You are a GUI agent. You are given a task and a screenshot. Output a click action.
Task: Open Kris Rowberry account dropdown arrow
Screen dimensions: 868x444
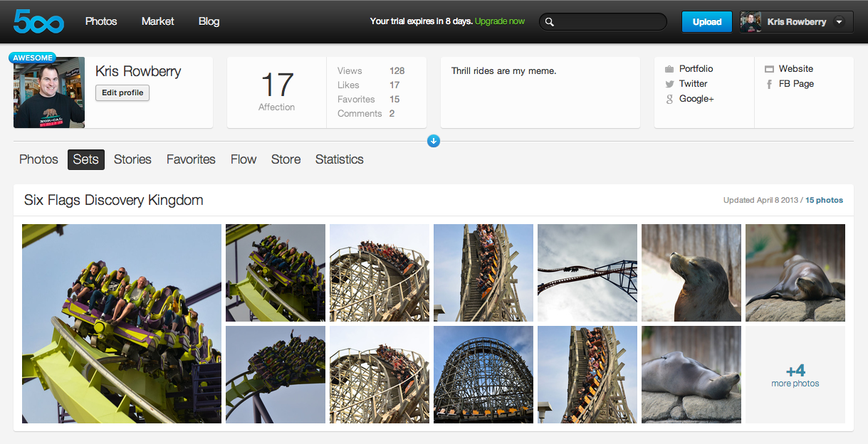(x=839, y=22)
